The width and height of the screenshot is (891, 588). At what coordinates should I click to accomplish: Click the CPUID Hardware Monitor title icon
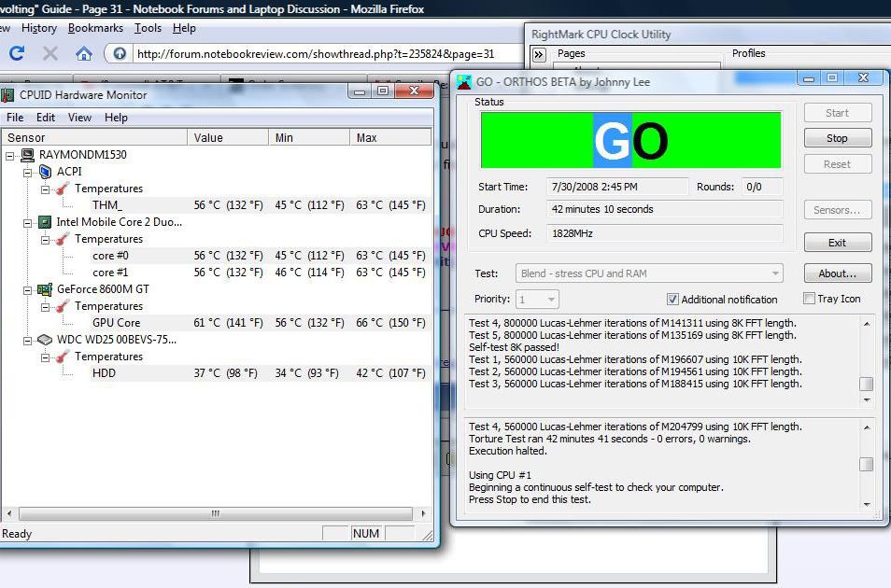point(7,95)
